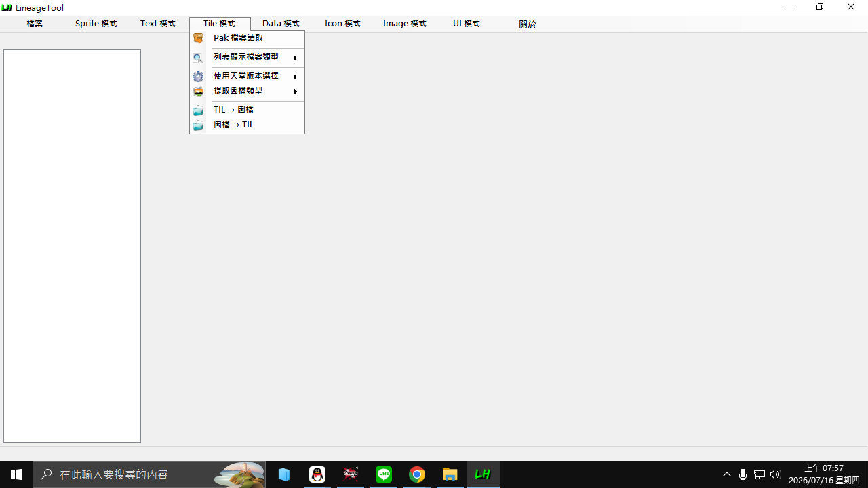Choose Pak 檔案讀取 with the orange box icon
The image size is (868, 488).
(x=247, y=39)
